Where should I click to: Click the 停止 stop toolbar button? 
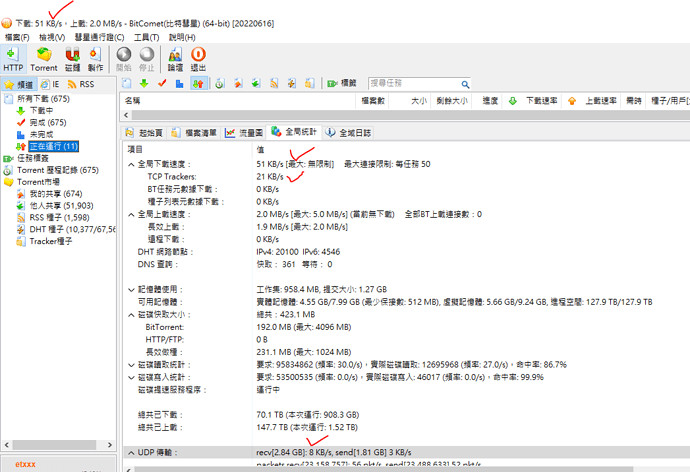pos(147,57)
